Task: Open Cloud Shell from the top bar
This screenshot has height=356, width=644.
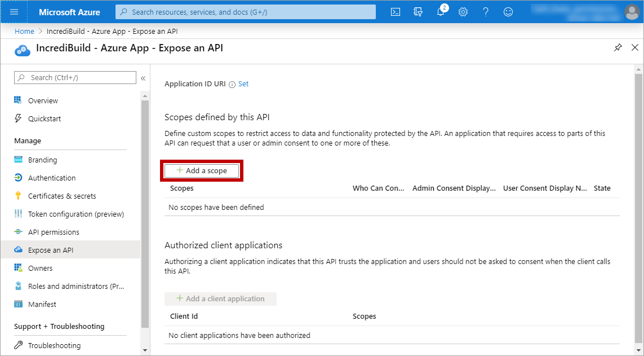Action: [x=395, y=12]
